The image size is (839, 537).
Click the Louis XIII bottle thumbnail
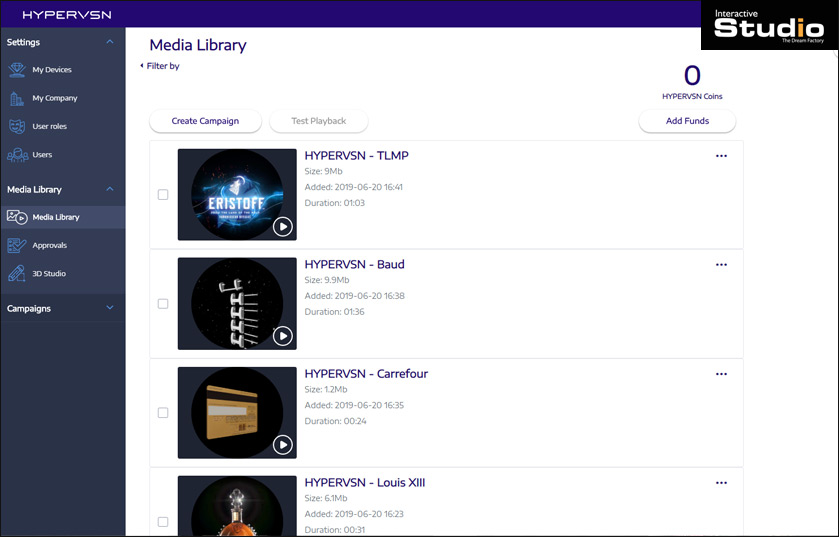click(237, 506)
